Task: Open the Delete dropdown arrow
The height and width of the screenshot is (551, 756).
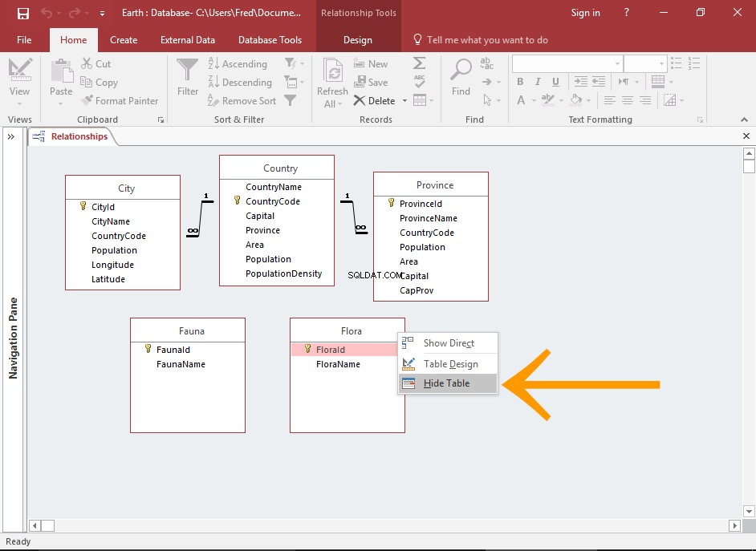Action: 404,101
